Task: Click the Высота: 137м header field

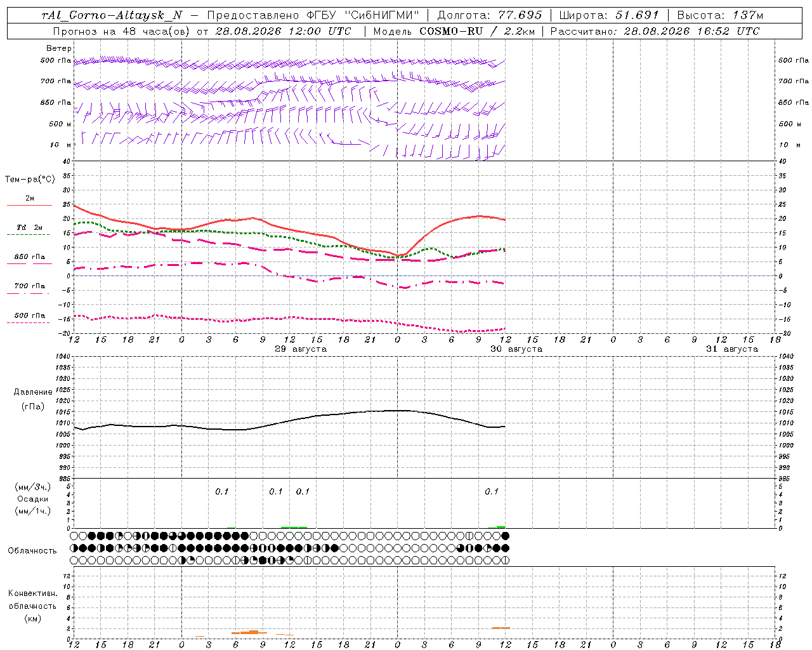Action: point(720,15)
